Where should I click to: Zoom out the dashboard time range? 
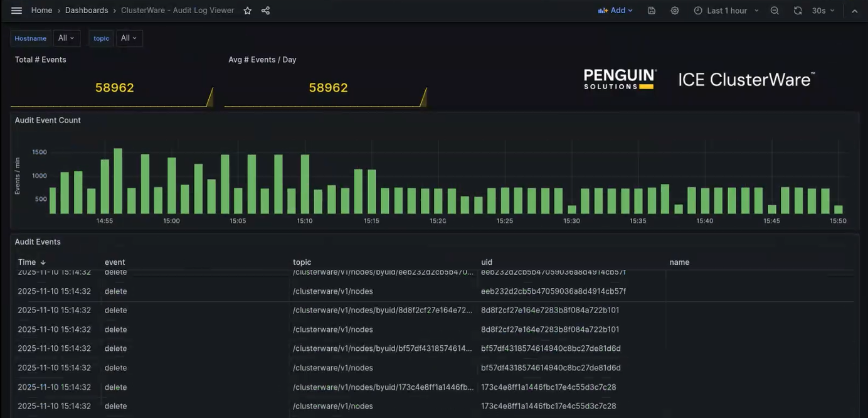coord(775,10)
